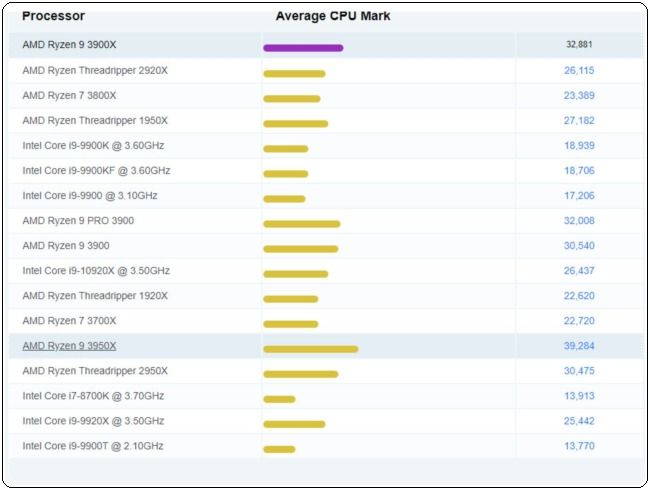Click AMD Ryzen 9 PRO 3900 name
Viewport: 650px width, 490px height.
(x=78, y=221)
